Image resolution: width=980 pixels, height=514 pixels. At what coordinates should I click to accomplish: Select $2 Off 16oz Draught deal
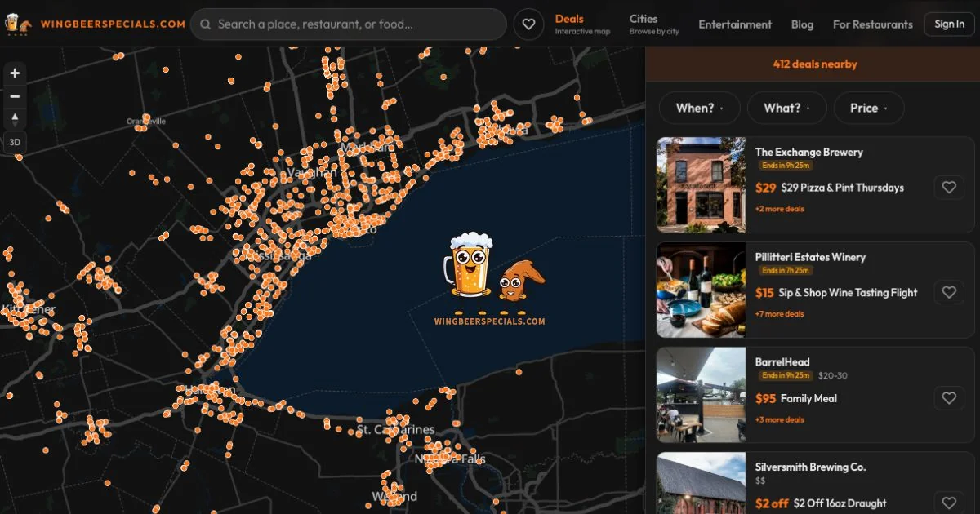coord(821,503)
